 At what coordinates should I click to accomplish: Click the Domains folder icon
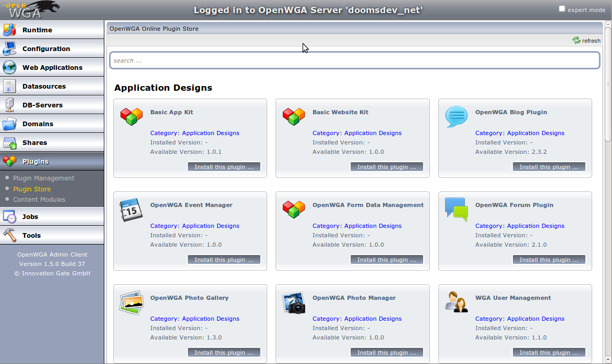pyautogui.click(x=9, y=124)
